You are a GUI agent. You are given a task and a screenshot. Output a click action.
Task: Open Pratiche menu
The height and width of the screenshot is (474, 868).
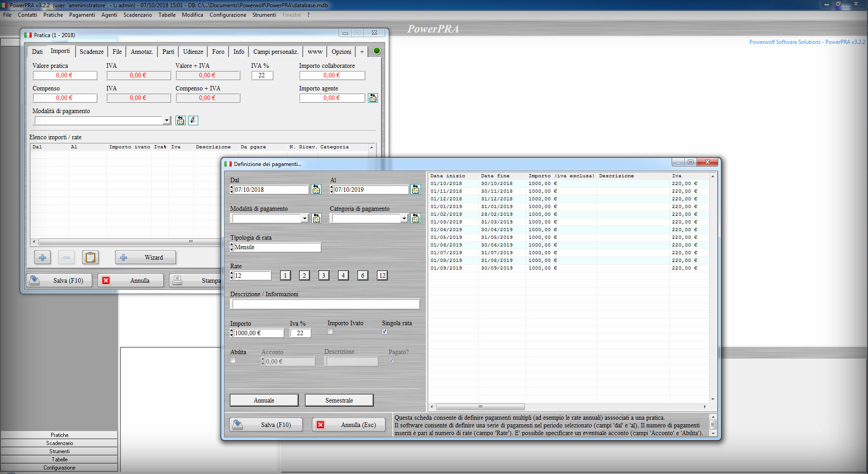pyautogui.click(x=53, y=15)
